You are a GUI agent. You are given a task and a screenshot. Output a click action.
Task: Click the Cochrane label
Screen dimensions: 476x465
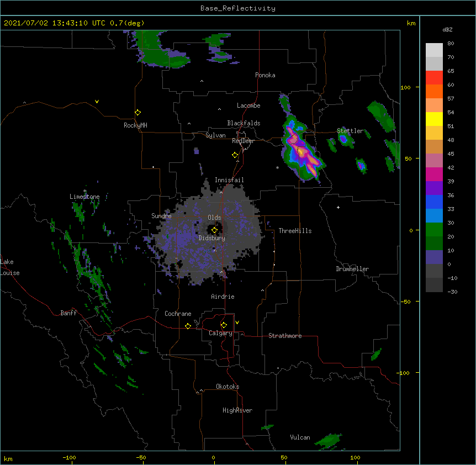click(x=178, y=314)
